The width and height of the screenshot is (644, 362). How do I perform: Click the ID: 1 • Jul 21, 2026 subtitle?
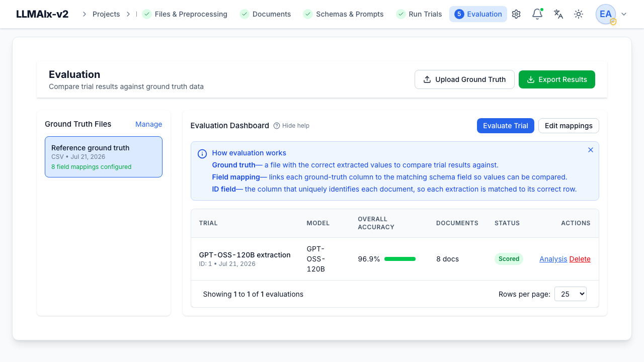tap(227, 264)
